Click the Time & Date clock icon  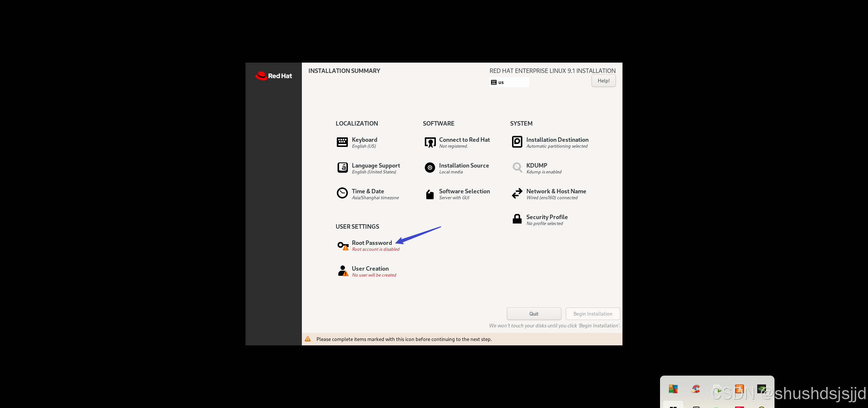(x=342, y=193)
